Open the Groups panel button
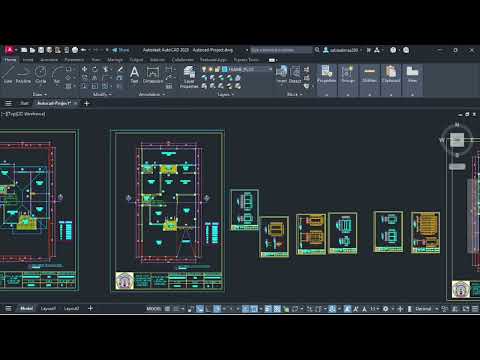 tap(348, 80)
